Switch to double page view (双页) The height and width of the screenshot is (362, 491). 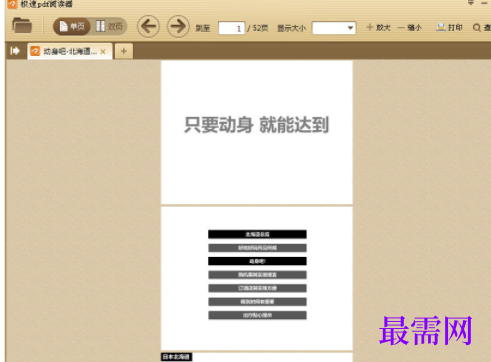109,26
